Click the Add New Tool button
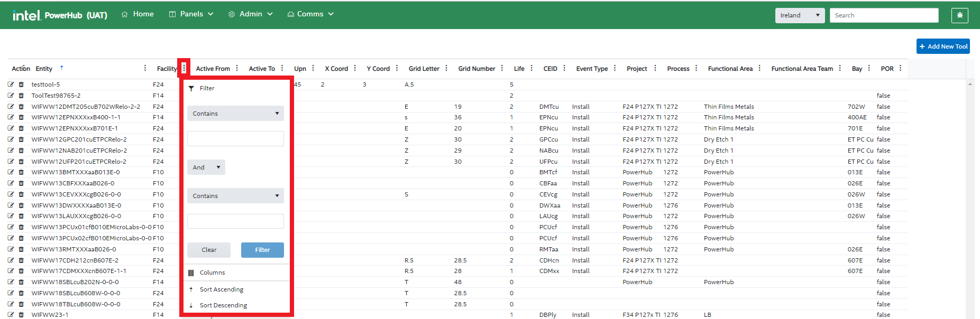The width and height of the screenshot is (980, 319). (x=942, y=46)
